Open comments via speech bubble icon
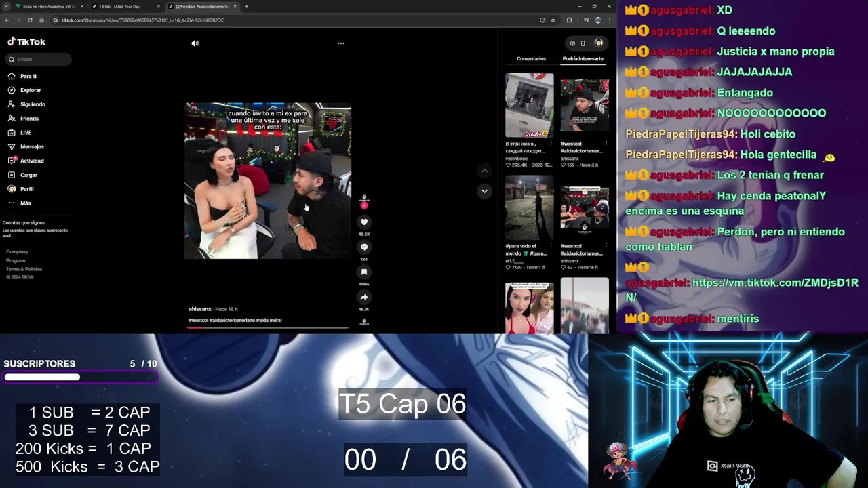 point(364,247)
